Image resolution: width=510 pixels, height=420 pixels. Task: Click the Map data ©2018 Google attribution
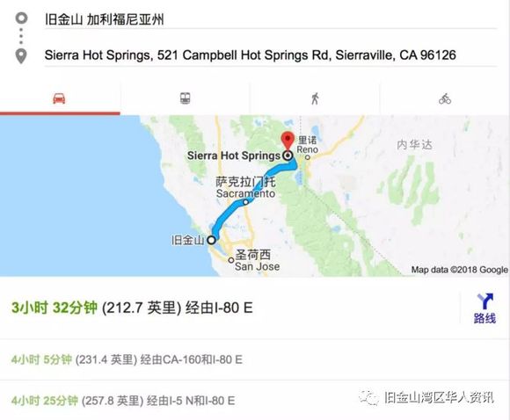[459, 270]
